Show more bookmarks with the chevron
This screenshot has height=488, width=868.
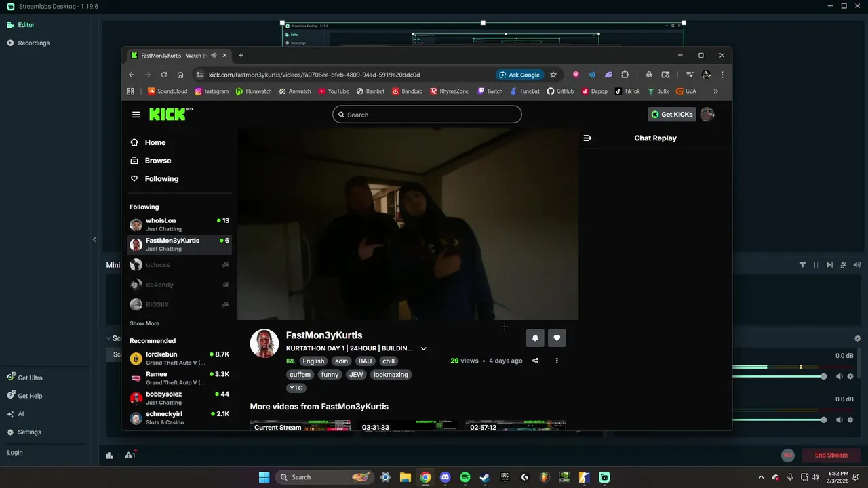[x=716, y=91]
